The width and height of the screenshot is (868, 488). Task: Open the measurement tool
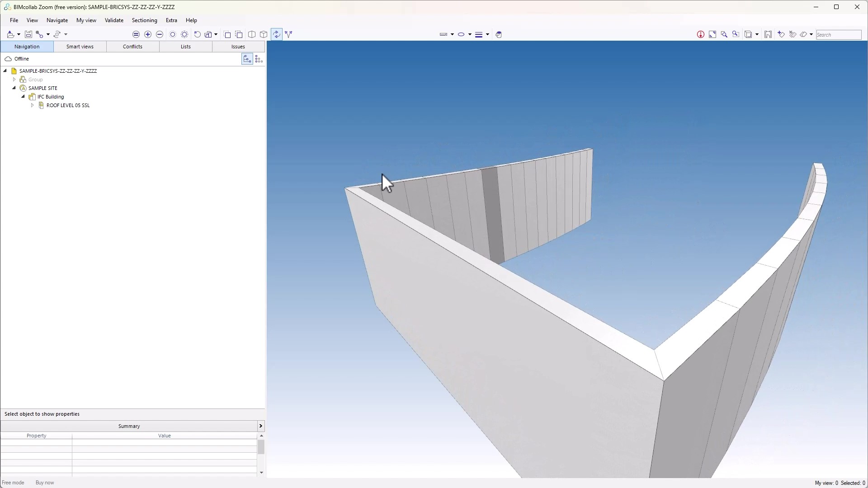tap(443, 34)
